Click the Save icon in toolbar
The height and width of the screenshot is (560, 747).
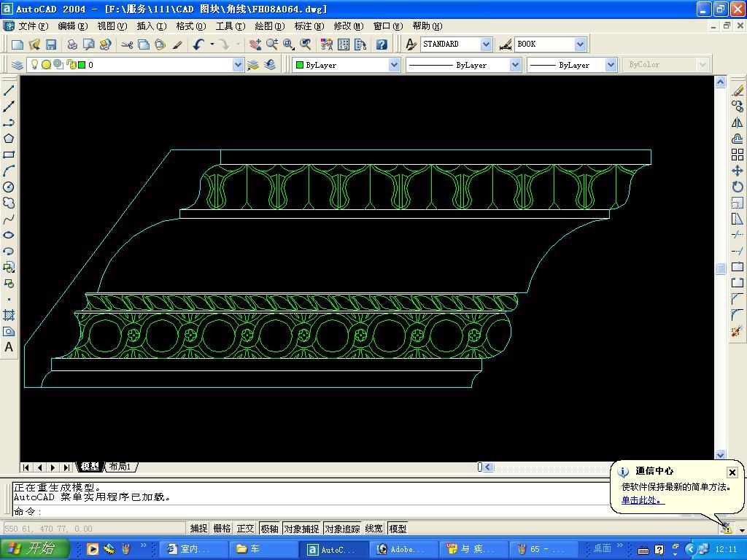point(51,44)
